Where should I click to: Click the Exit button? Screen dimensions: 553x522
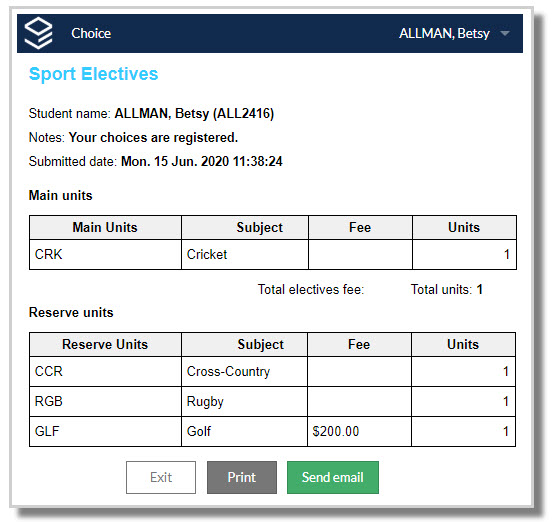pyautogui.click(x=161, y=477)
